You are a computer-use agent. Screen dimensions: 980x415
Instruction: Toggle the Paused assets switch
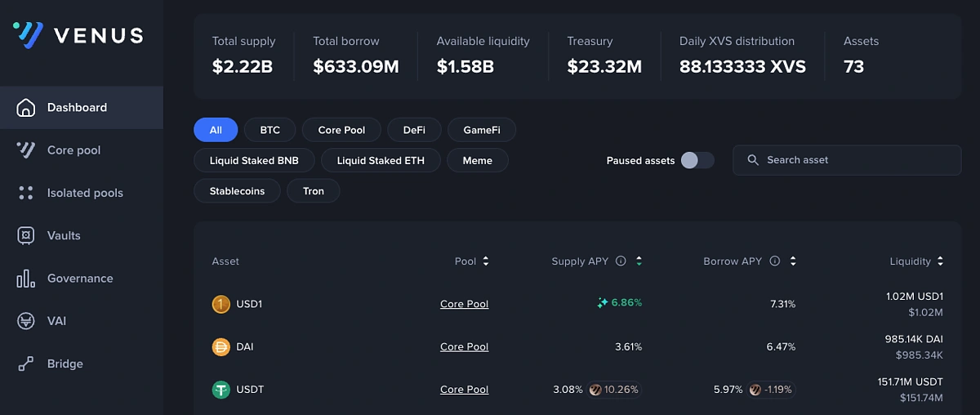point(697,160)
